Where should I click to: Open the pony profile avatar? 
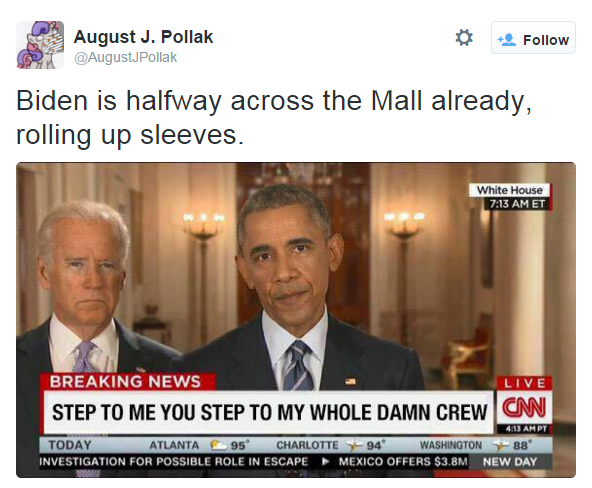pos(40,45)
